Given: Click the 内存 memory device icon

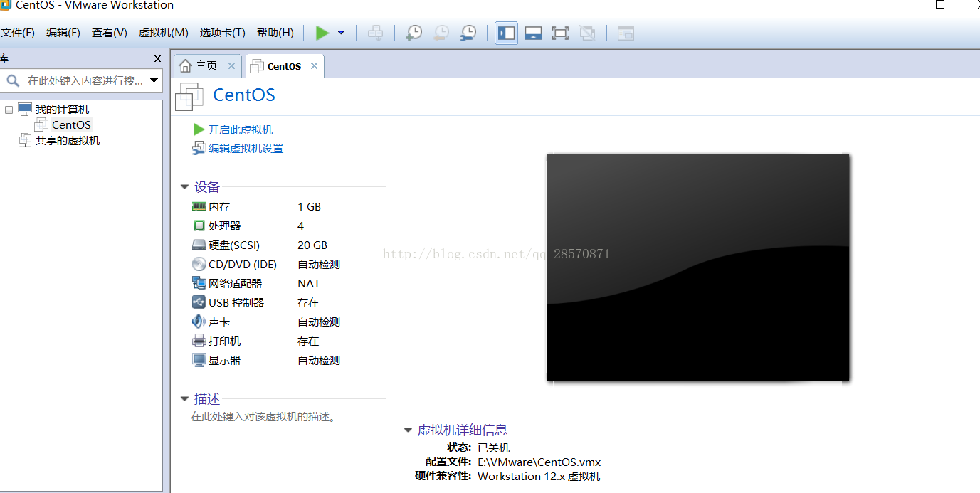Looking at the screenshot, I should (199, 206).
